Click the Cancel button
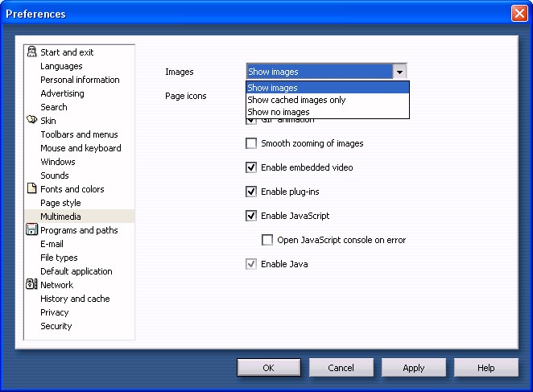 coord(341,368)
